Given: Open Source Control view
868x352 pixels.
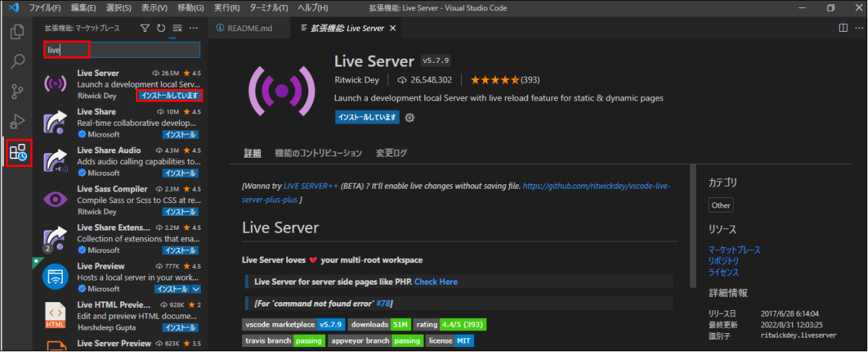Looking at the screenshot, I should pos(18,92).
